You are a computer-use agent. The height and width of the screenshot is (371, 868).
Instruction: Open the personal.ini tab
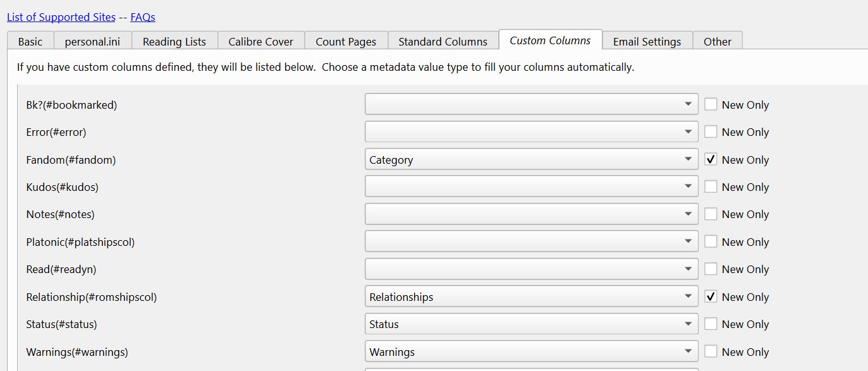[92, 42]
